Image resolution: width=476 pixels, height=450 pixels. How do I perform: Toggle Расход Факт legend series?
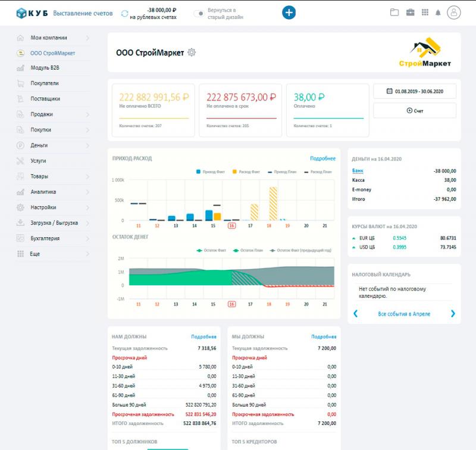(x=245, y=171)
